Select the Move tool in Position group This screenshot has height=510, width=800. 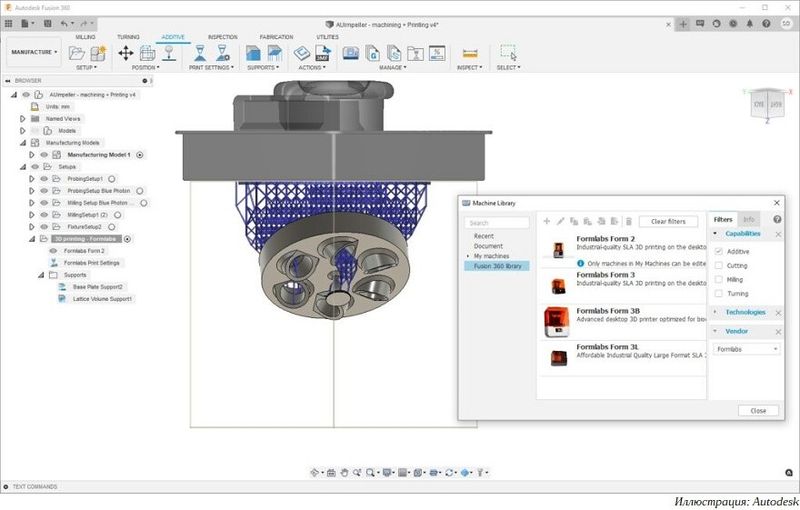[x=127, y=53]
